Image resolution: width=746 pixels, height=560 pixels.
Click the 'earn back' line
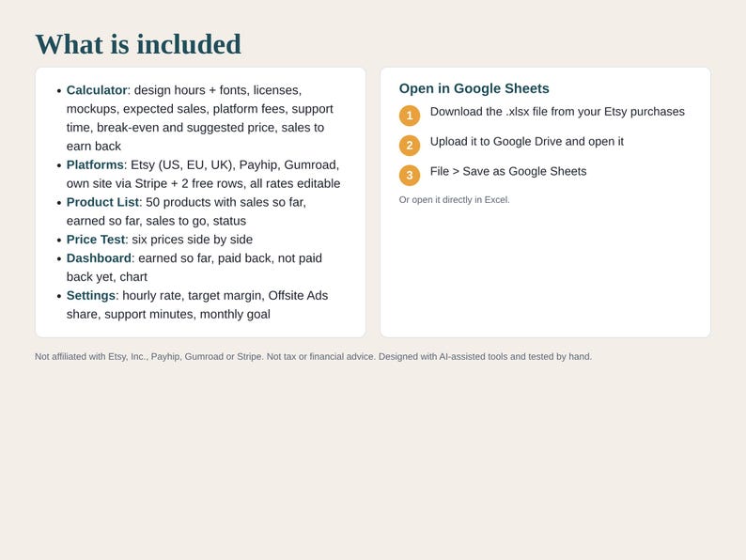click(x=94, y=146)
